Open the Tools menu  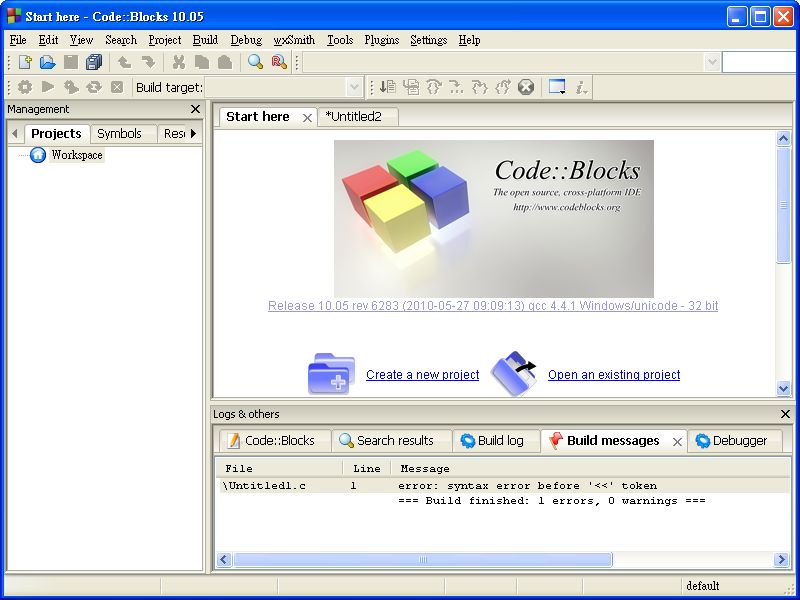[x=340, y=40]
